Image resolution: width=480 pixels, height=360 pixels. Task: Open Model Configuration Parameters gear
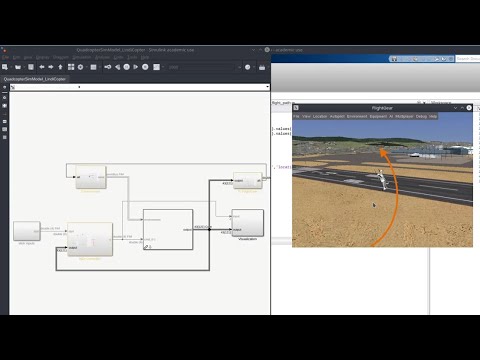tap(80, 67)
